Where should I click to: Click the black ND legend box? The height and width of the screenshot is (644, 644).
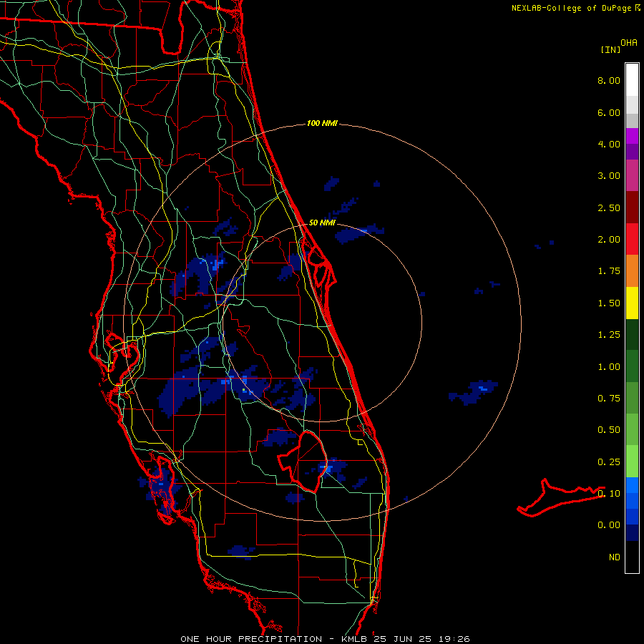[x=632, y=557]
